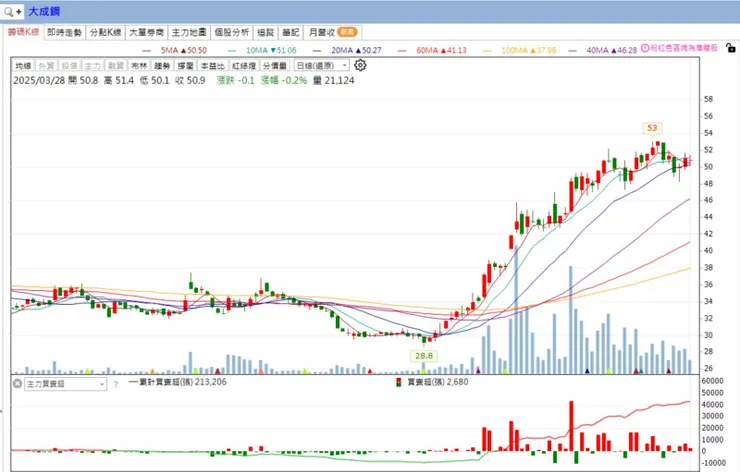The image size is (740, 472).
Task: Click the 10MA legend line swatch
Action: click(x=231, y=51)
